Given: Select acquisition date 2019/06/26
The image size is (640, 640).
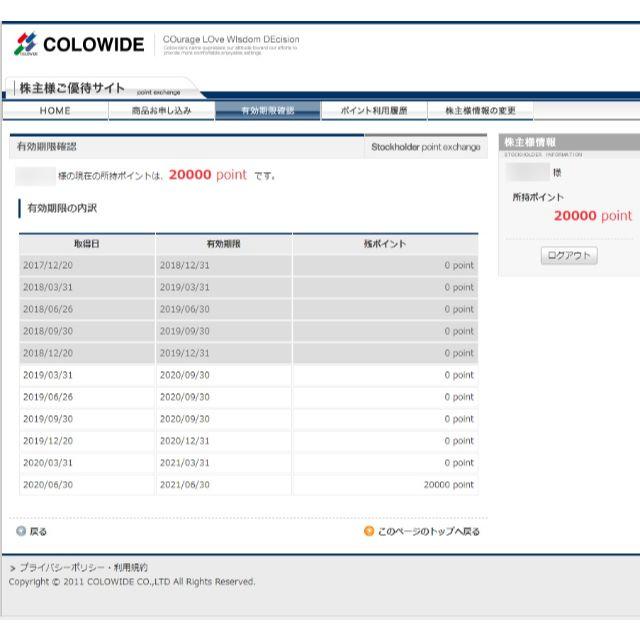Looking at the screenshot, I should [48, 397].
